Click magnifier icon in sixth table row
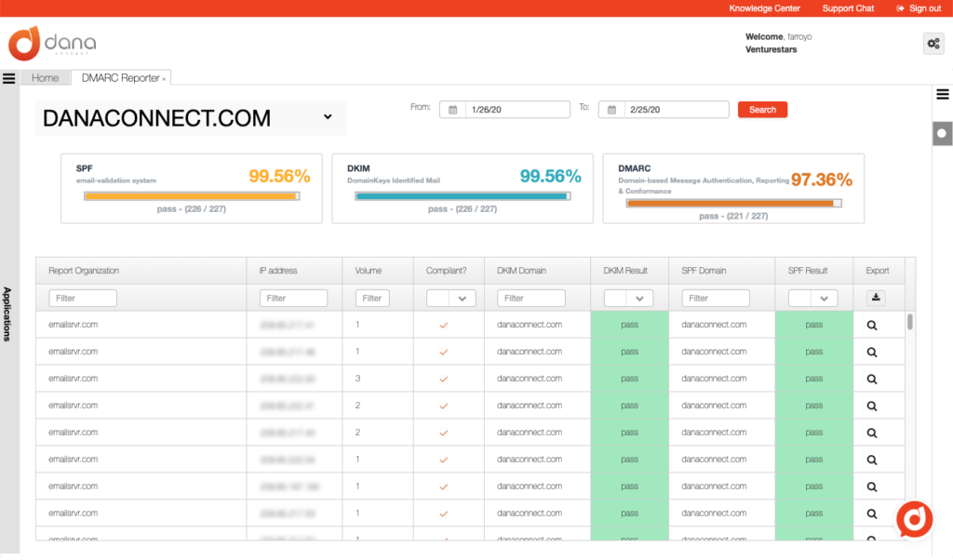 [x=871, y=460]
